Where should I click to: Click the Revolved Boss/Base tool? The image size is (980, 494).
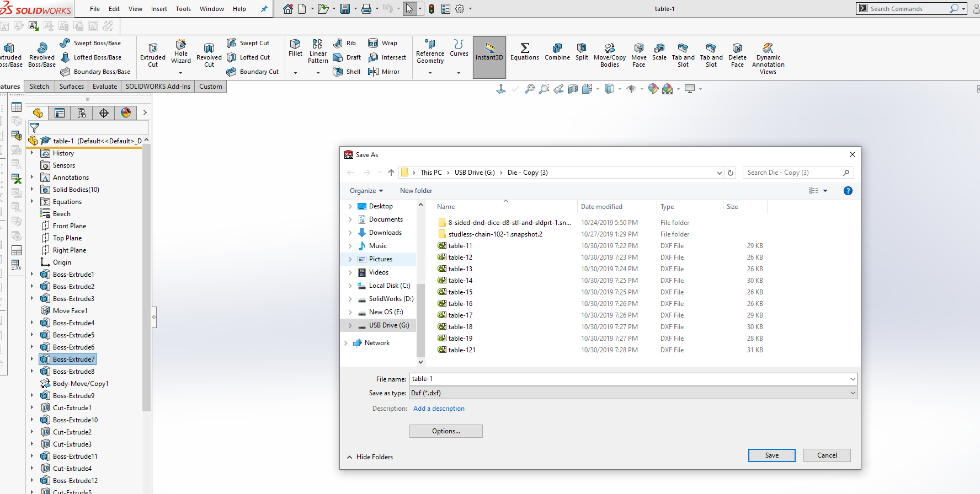pos(42,55)
